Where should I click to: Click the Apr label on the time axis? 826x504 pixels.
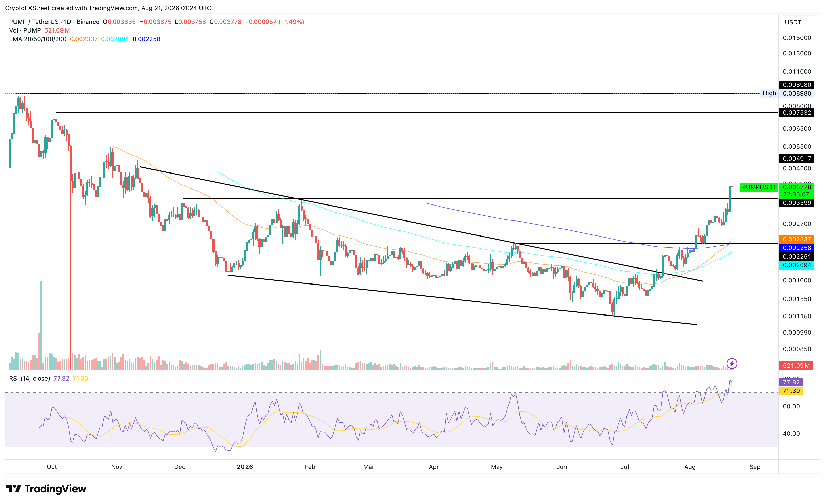433,467
